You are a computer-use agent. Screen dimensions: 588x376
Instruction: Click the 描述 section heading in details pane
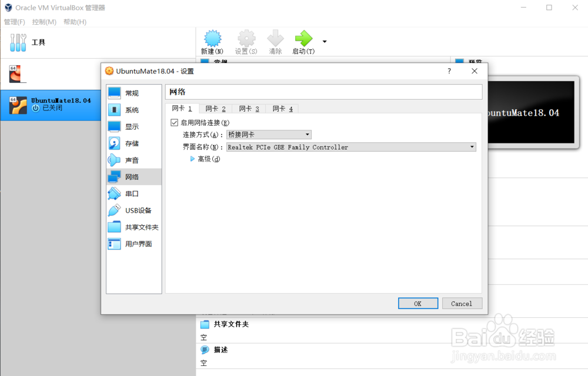[220, 350]
